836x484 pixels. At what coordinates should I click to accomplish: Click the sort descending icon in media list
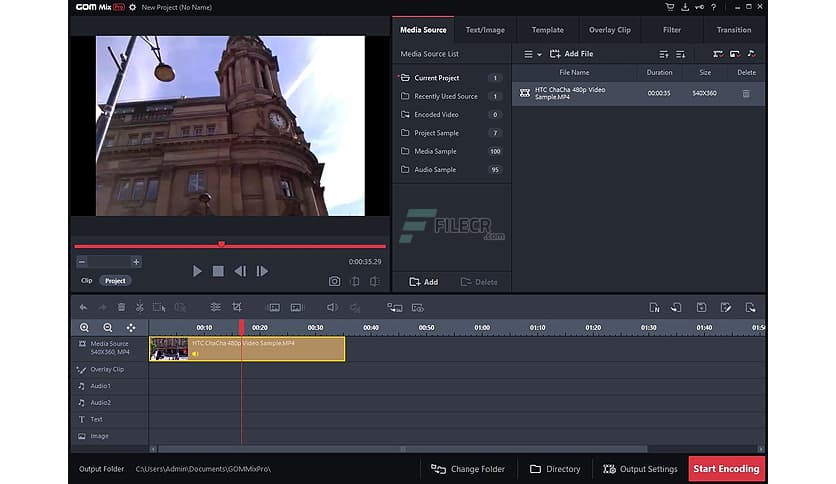coord(681,54)
